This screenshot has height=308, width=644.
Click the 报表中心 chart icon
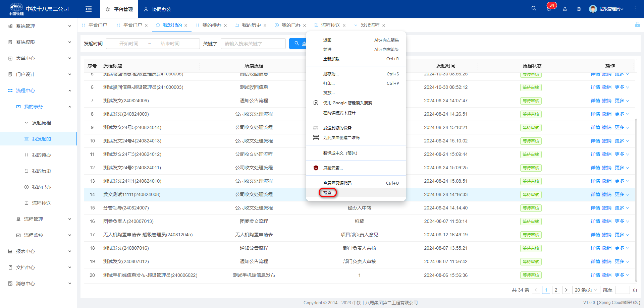pos(10,251)
